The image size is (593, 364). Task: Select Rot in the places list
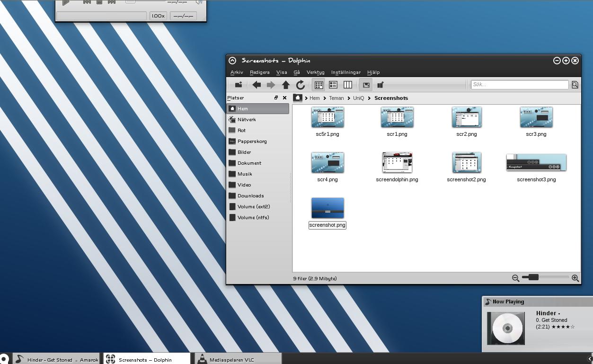(258, 130)
